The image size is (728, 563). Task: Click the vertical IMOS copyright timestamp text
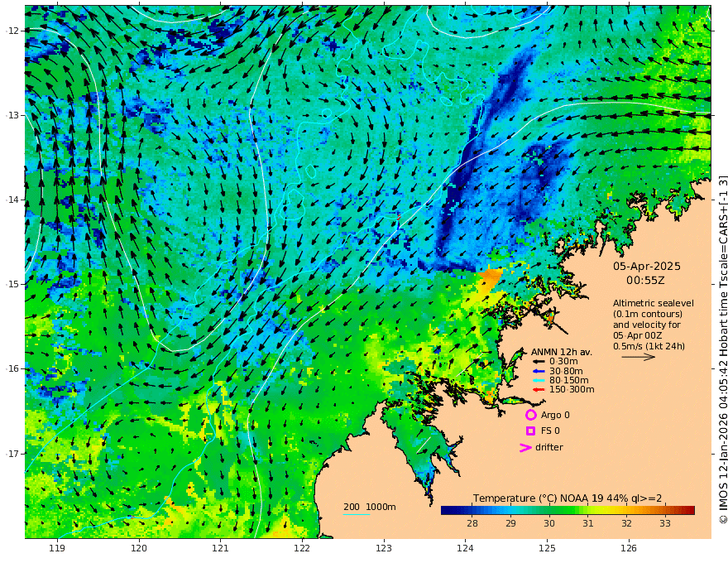(x=723, y=349)
